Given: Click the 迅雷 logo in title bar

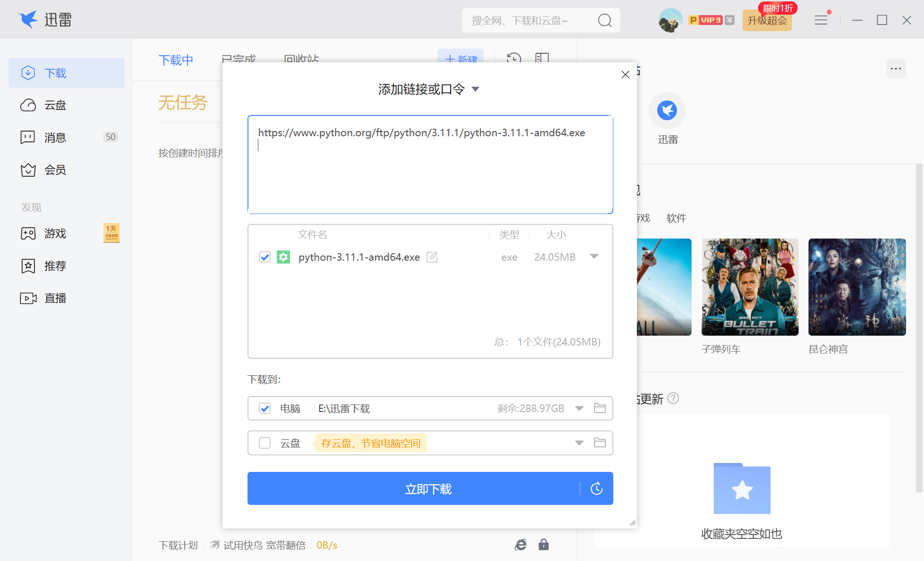Looking at the screenshot, I should pos(45,20).
